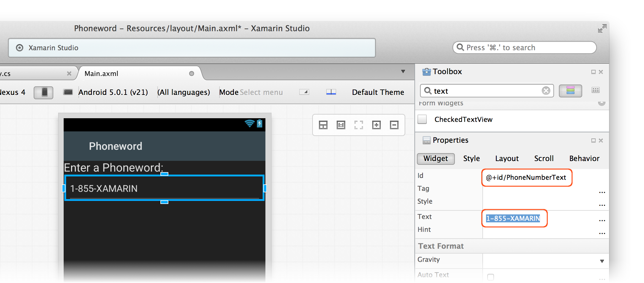Zoom in the designer with plus icon
Image resolution: width=644 pixels, height=283 pixels.
coord(376,125)
